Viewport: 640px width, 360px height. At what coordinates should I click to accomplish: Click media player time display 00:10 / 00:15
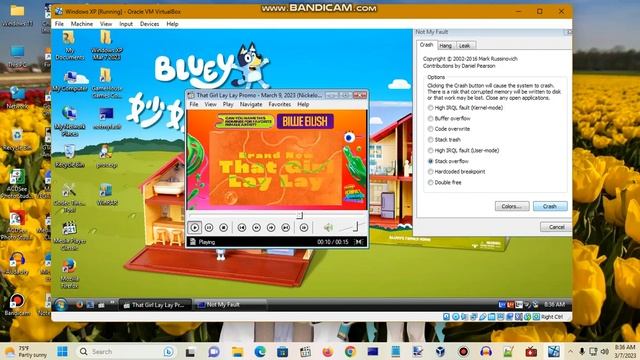333,242
